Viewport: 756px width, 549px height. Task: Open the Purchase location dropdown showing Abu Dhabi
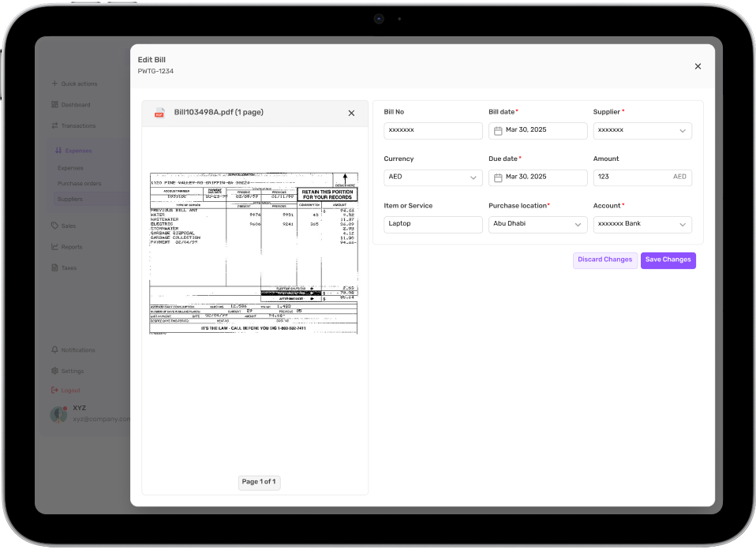(580, 224)
